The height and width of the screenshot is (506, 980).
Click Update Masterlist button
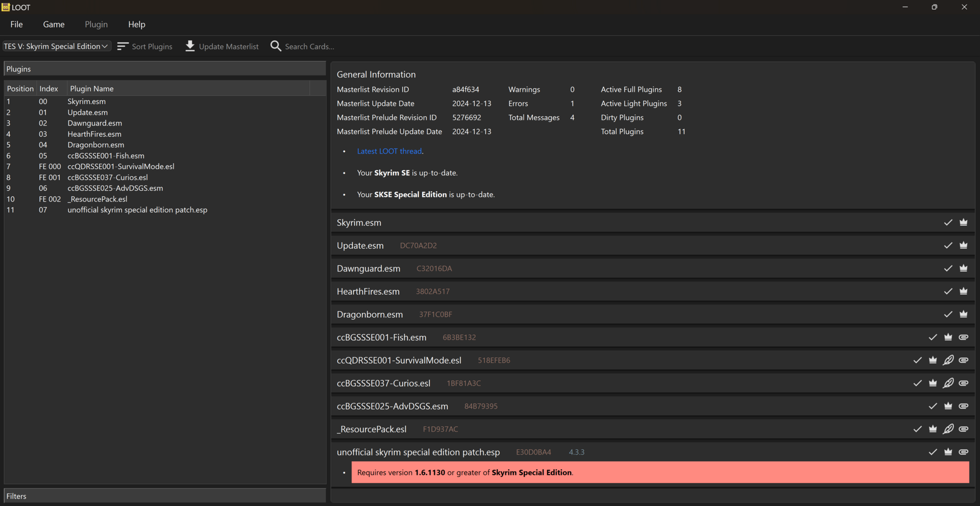point(222,46)
